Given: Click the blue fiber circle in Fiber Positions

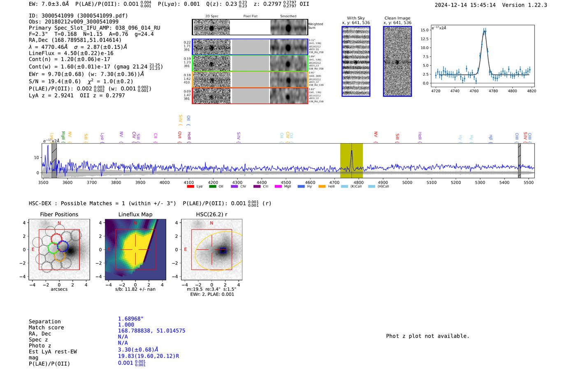Looking at the screenshot, I should (x=63, y=246).
